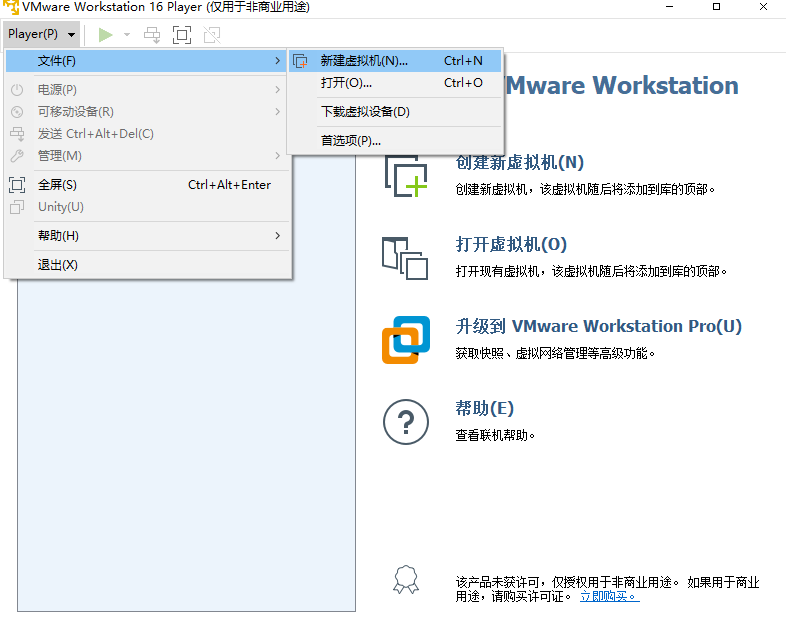Select 下载虚拟设备(D) menu entry
This screenshot has width=786, height=627.
pyautogui.click(x=365, y=112)
